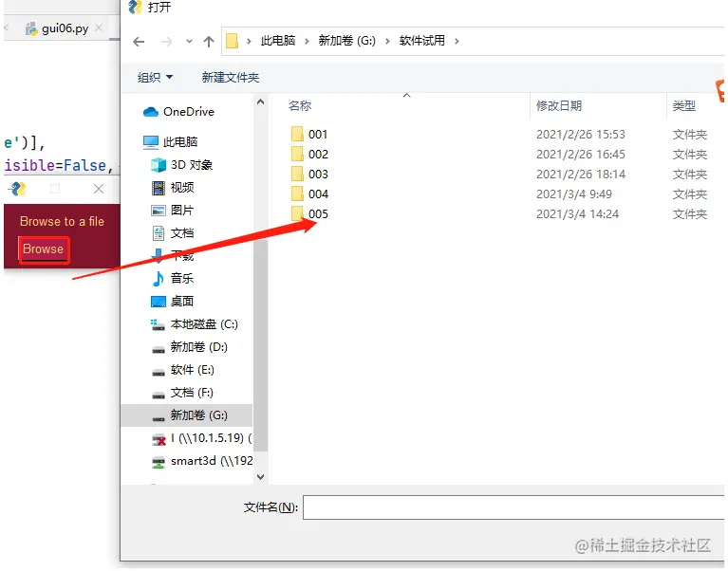Click the 软件 (E:) drive icon

(x=159, y=372)
